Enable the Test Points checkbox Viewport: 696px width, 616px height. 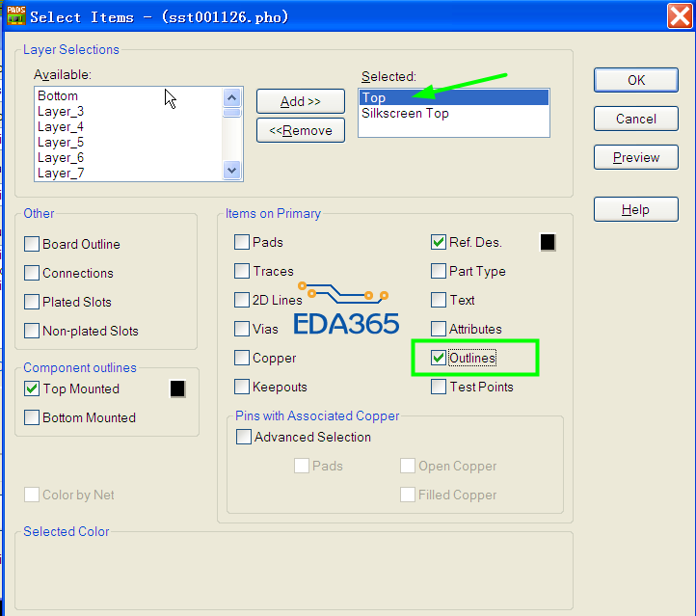pos(439,387)
